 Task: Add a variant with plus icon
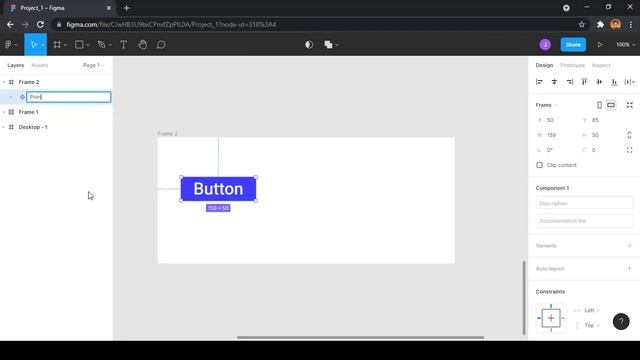point(629,246)
